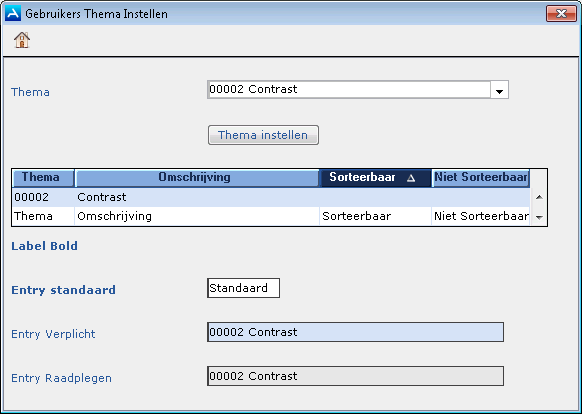Click the Thema instellen button
582x414 pixels.
(x=263, y=135)
